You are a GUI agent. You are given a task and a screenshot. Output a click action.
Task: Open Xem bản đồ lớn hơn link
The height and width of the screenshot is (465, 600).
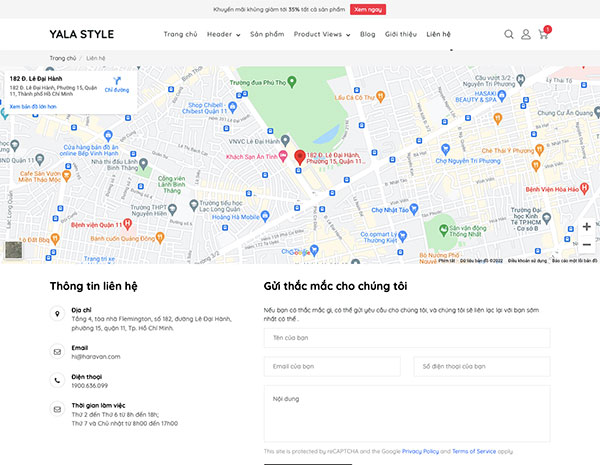[33, 106]
